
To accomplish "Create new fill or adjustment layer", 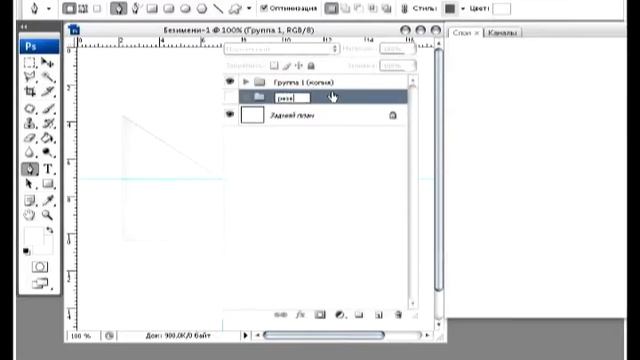I will click(x=340, y=315).
